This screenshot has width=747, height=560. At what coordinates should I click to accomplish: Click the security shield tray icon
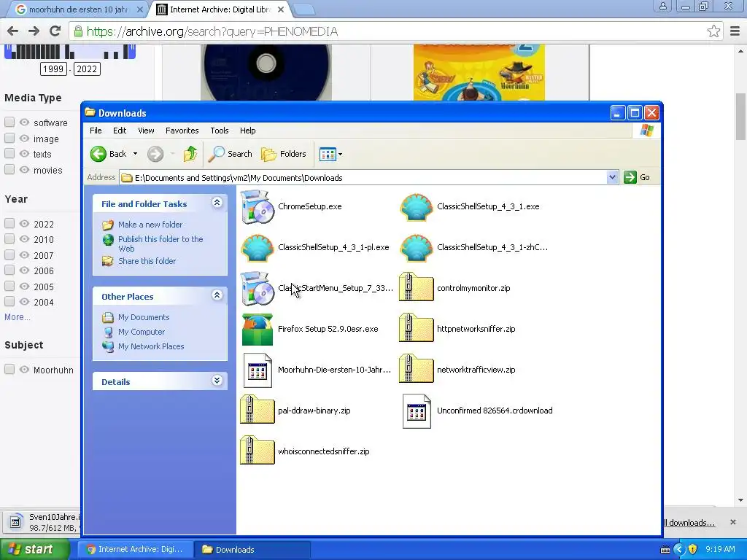(x=692, y=549)
